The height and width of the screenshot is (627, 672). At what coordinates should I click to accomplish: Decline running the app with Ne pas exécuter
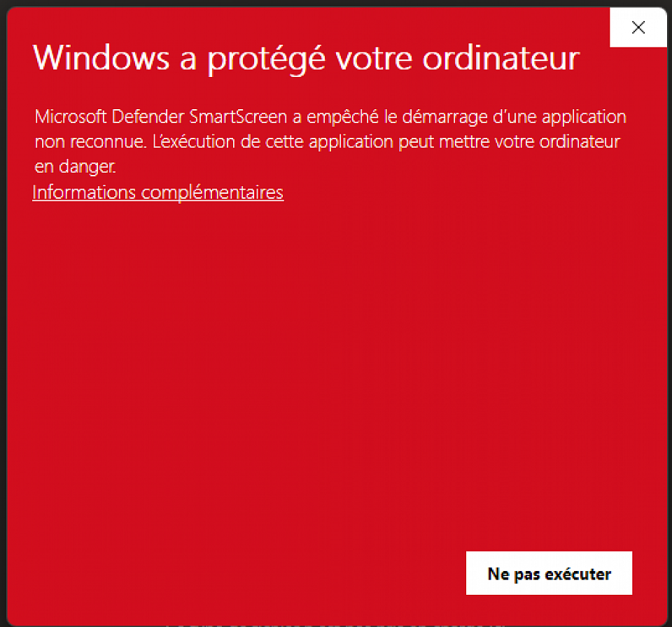pos(549,573)
